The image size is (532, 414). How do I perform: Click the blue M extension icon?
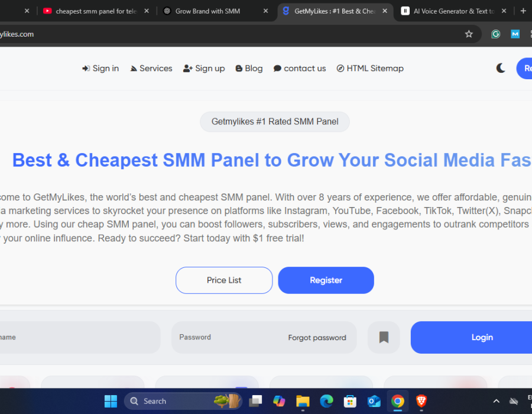click(515, 34)
